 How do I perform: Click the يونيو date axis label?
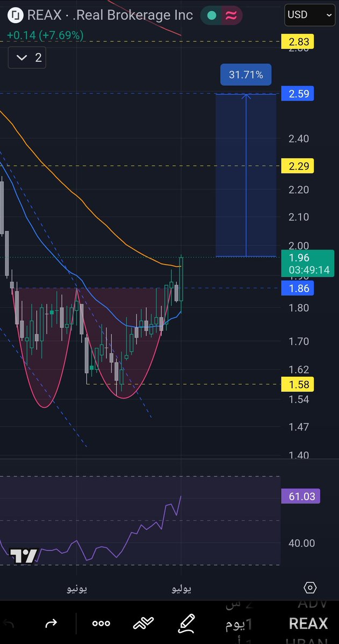(x=77, y=589)
